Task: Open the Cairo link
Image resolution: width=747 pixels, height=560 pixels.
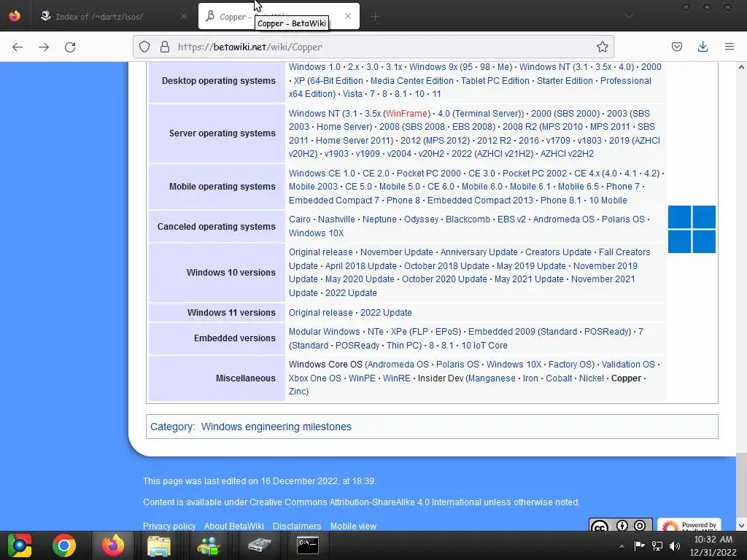Action: 300,219
